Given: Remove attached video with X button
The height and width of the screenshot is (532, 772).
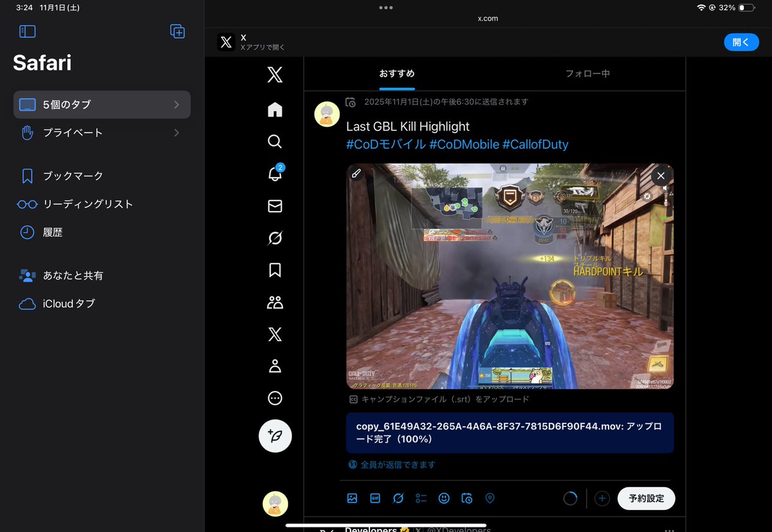Looking at the screenshot, I should click(661, 175).
